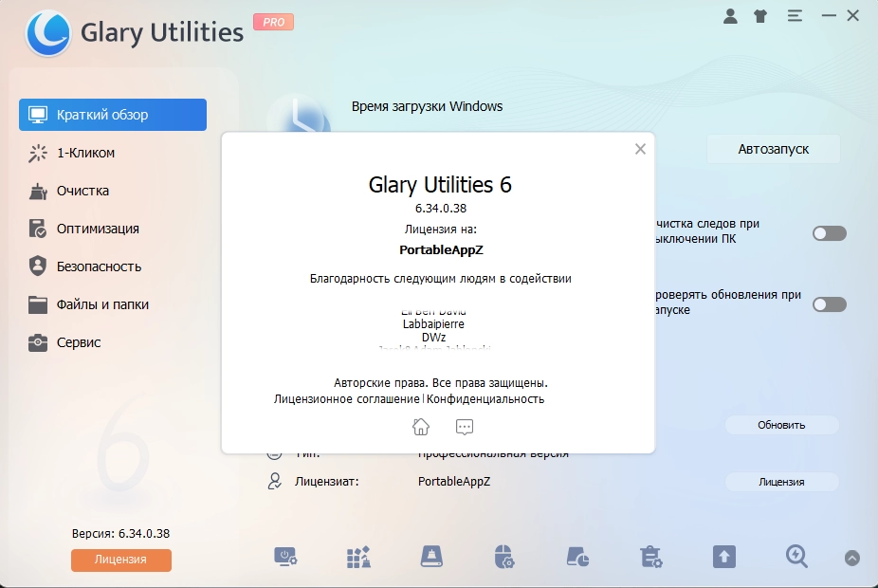878x588 pixels.
Task: Launch the Disk Cleaner drive icon
Action: [431, 557]
